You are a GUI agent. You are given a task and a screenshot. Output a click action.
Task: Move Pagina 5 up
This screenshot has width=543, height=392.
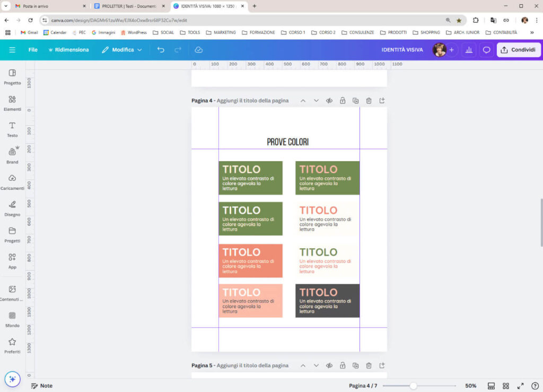click(x=303, y=365)
